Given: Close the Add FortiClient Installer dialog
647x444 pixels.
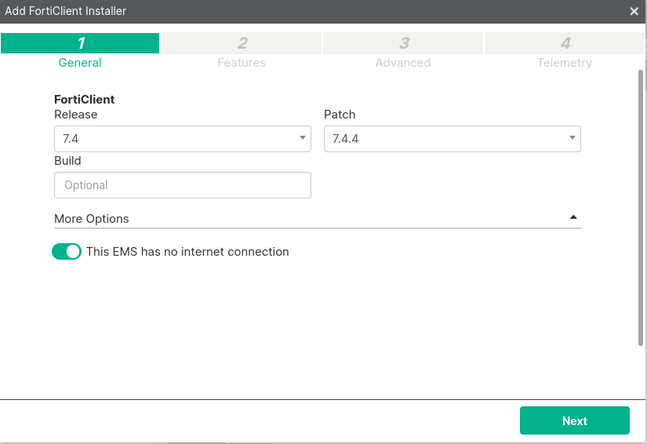Looking at the screenshot, I should (634, 11).
